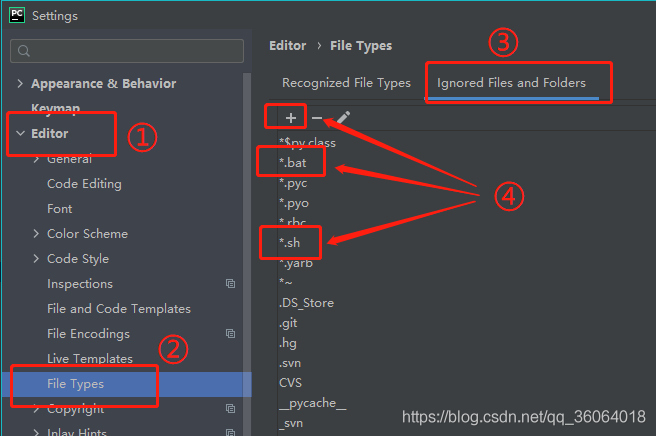Screen dimensions: 656x436
Task: Expand the Code Style node
Action: [x=37, y=259]
